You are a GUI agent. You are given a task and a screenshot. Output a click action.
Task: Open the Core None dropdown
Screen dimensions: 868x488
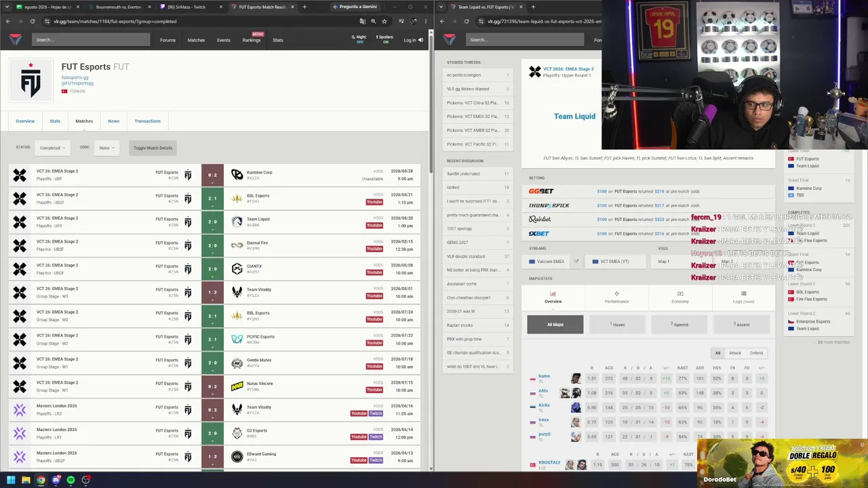point(106,148)
